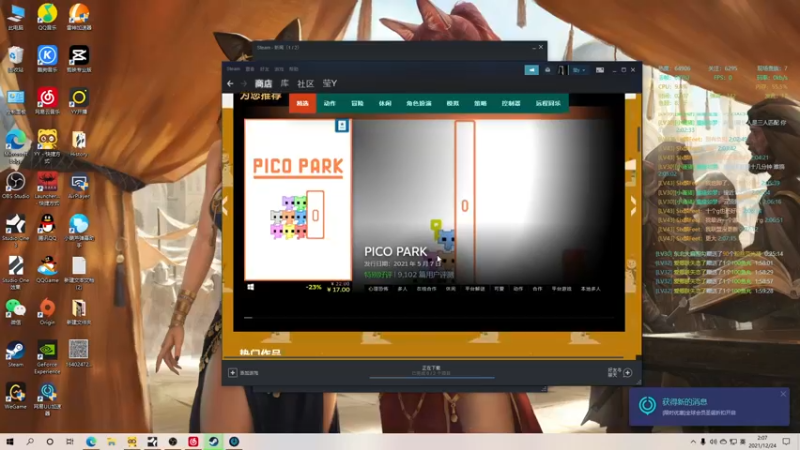800x450 pixels.
Task: Click Steam's forward navigation arrow
Action: [x=244, y=83]
